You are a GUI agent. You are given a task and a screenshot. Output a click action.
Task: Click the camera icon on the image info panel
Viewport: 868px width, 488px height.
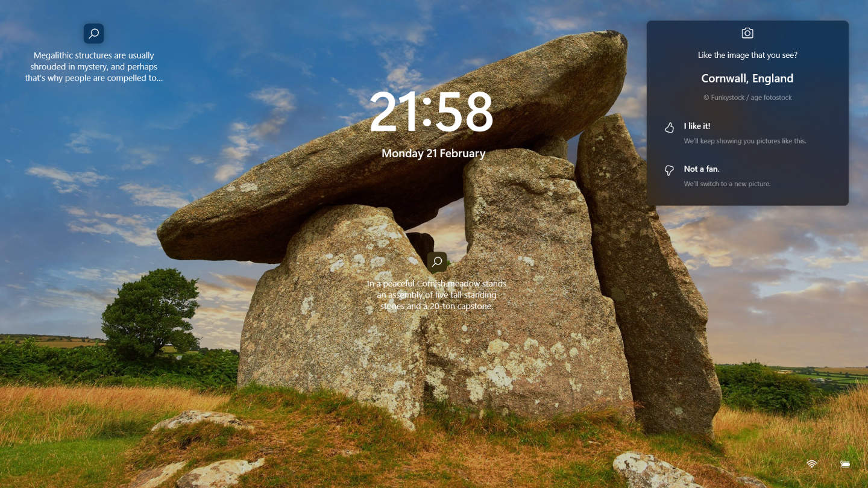pos(747,33)
